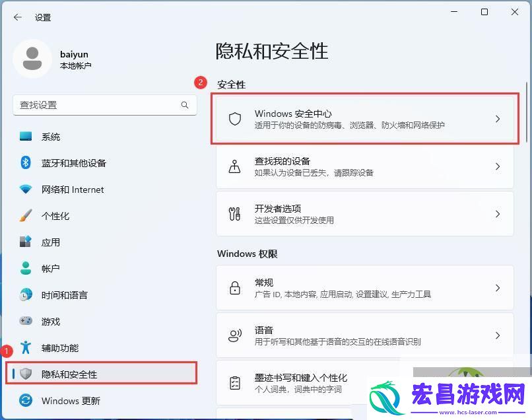The width and height of the screenshot is (532, 420).
Task: Click the Time and language globe icon
Action: click(26, 295)
